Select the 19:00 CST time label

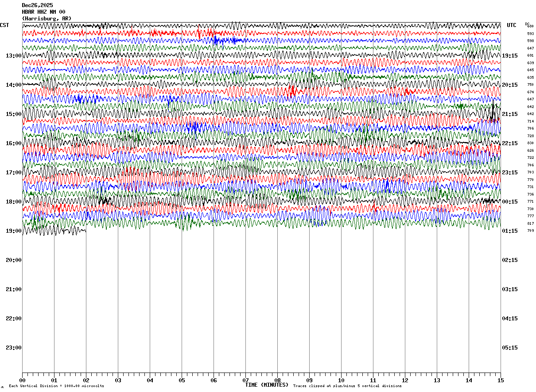14,231
